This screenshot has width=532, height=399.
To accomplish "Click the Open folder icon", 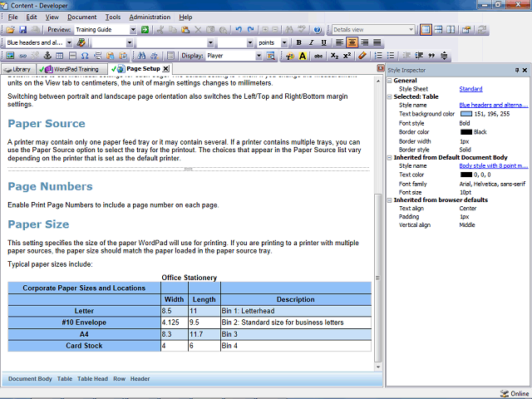I will (x=11, y=30).
